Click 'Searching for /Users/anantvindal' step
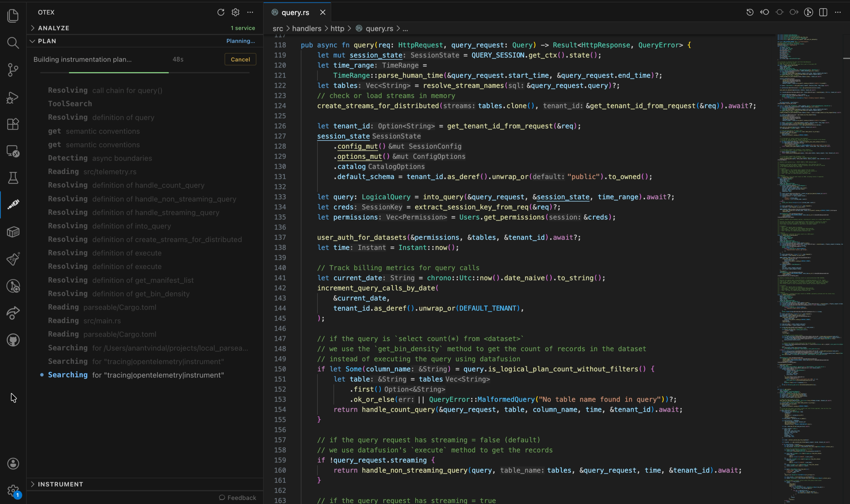850x504 pixels. [x=148, y=348]
